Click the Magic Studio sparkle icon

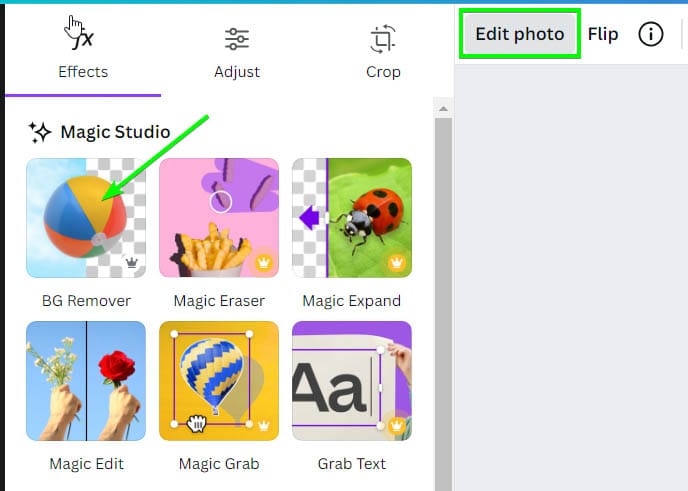click(x=40, y=132)
